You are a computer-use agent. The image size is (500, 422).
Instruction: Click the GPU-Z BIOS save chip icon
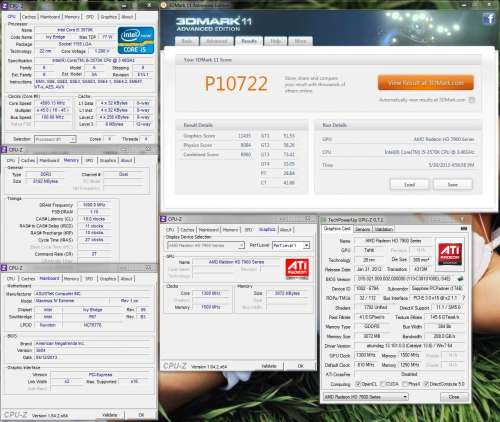(x=460, y=278)
